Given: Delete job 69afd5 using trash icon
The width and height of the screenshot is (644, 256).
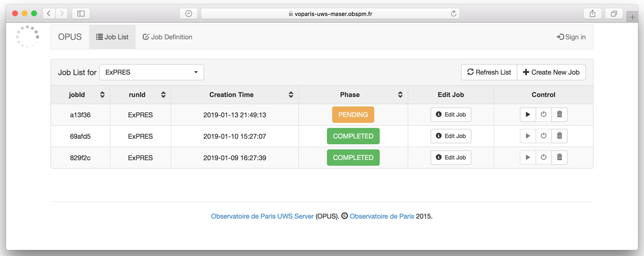Looking at the screenshot, I should coord(559,136).
